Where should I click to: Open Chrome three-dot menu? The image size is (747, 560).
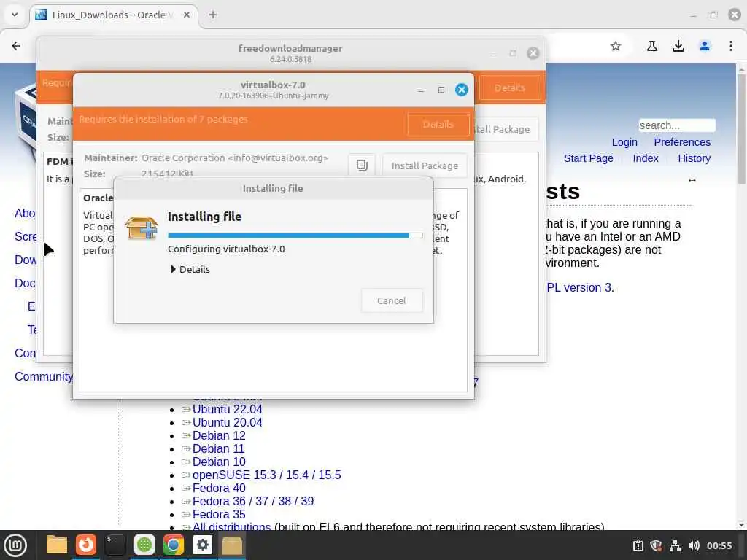[731, 46]
